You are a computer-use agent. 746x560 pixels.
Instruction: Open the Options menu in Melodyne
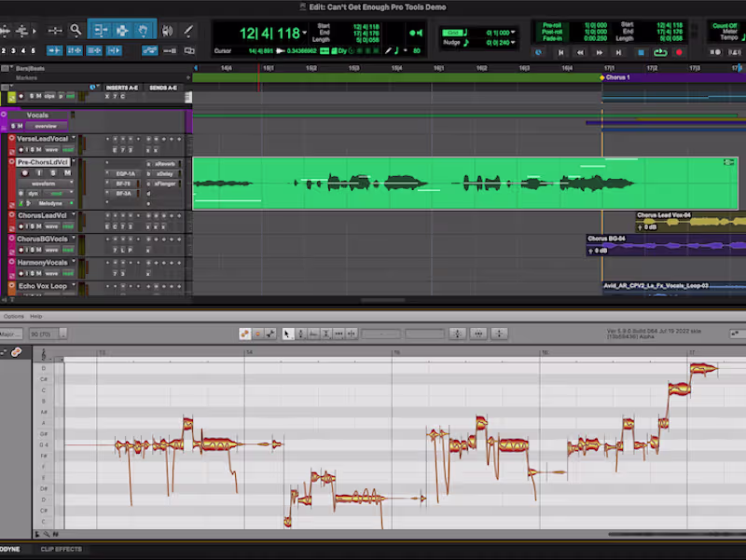tap(11, 316)
